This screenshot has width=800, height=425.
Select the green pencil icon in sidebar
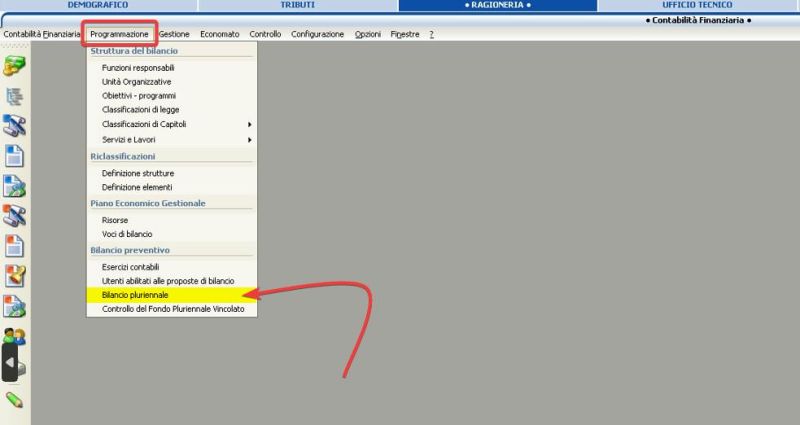(x=14, y=400)
